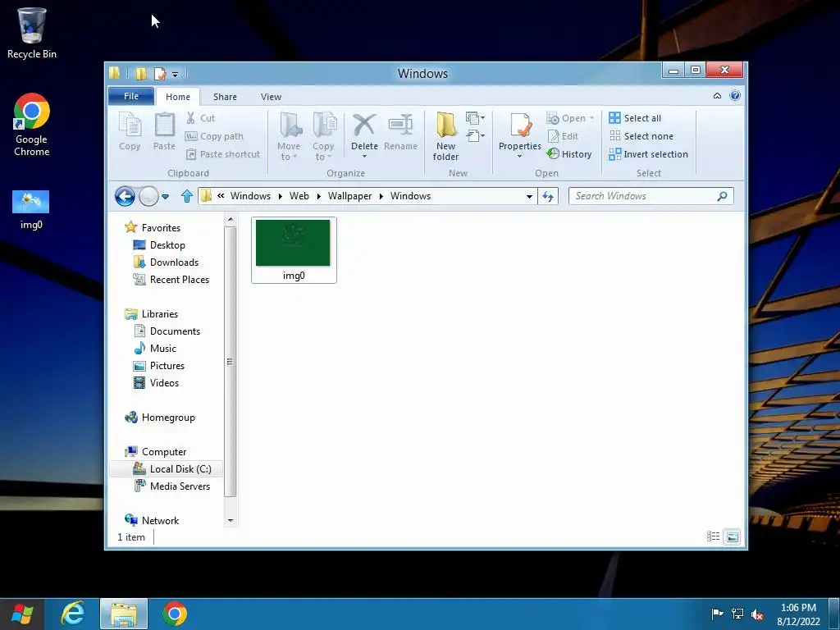The width and height of the screenshot is (840, 630).
Task: Click Copy path in Clipboard group
Action: click(214, 136)
